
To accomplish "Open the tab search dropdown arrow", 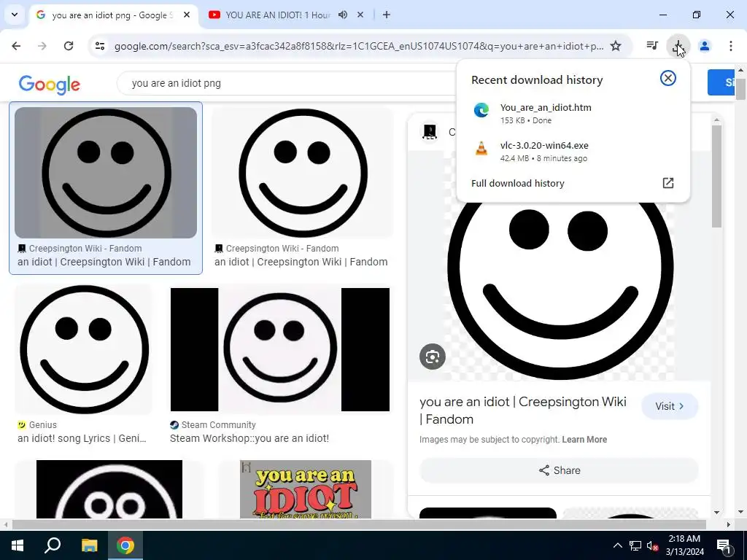I will tap(15, 15).
